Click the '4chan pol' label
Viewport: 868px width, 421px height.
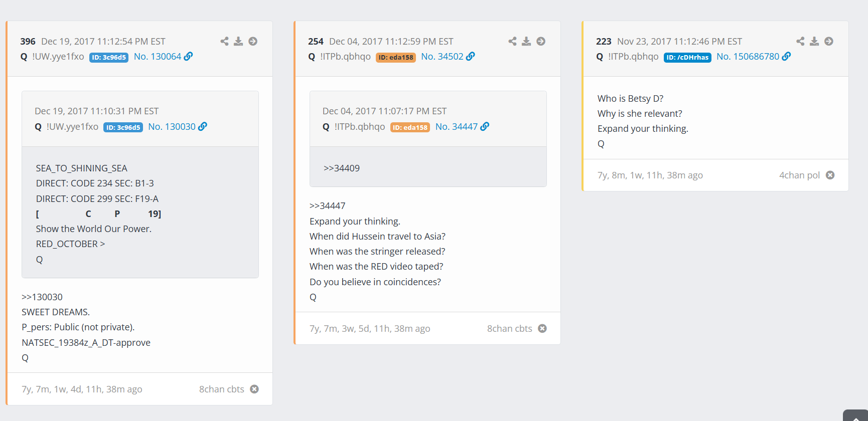coord(799,175)
